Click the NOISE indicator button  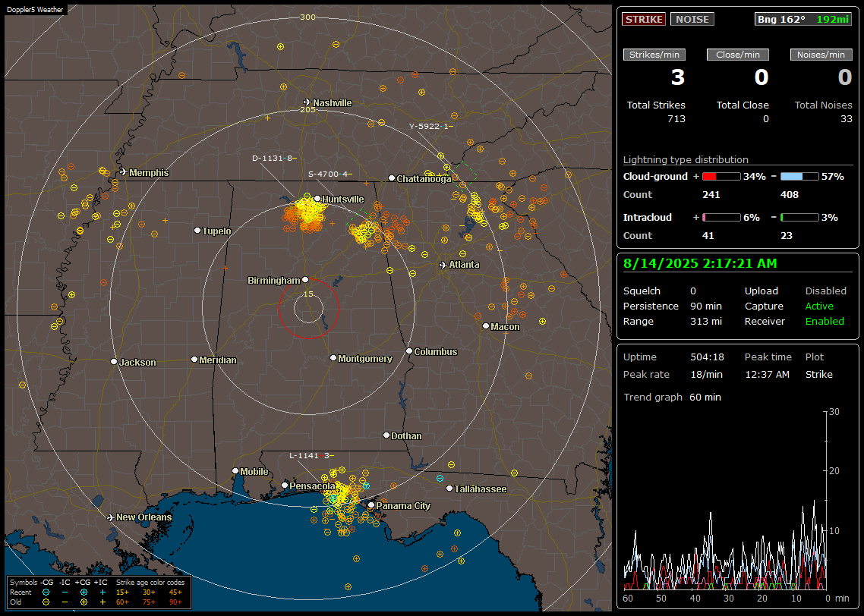click(x=692, y=19)
